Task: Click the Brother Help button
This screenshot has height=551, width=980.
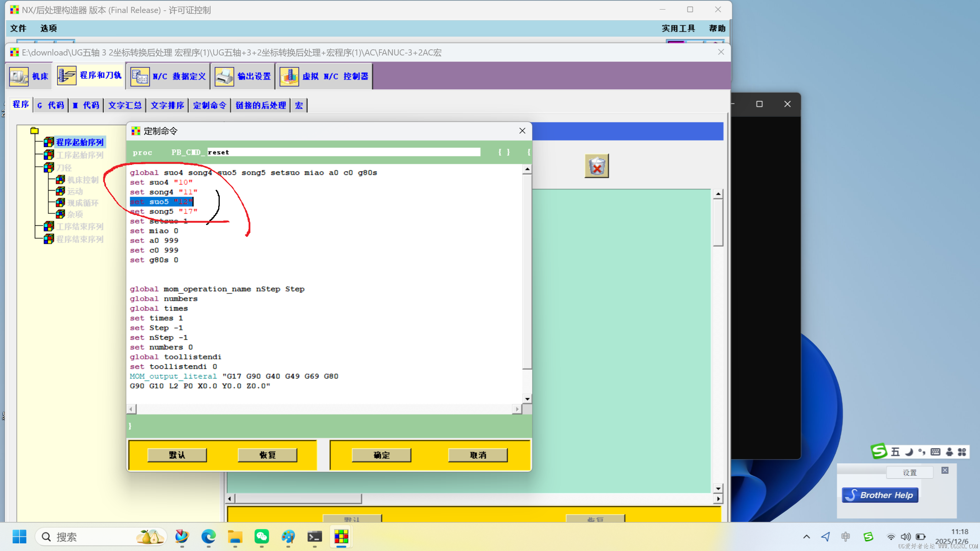Action: (880, 495)
